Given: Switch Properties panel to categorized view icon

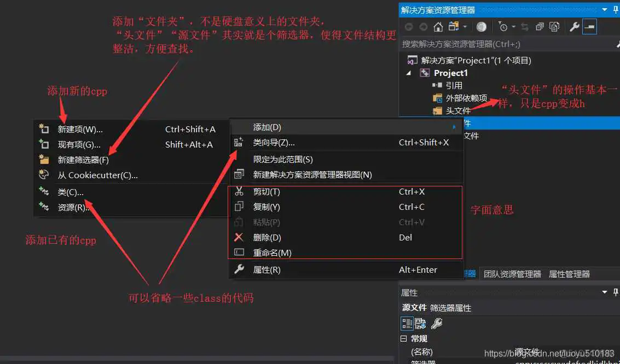Looking at the screenshot, I should 406,323.
